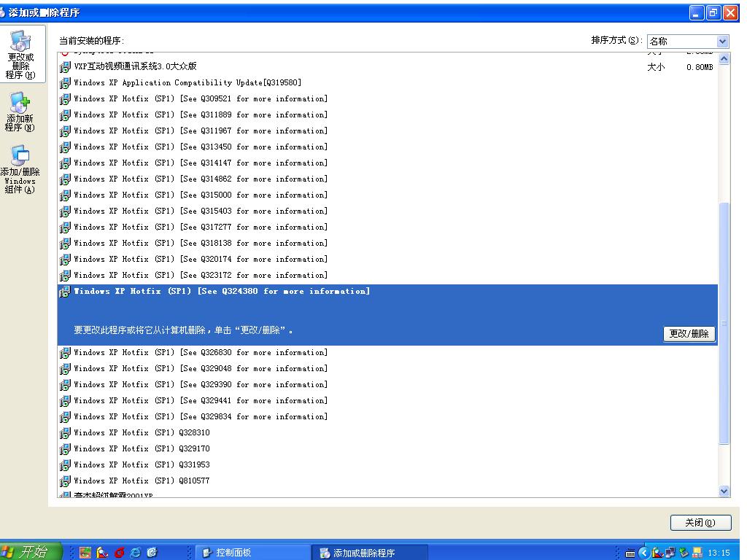Select the 添加或删除程序 taskbar button
The width and height of the screenshot is (747, 560).
tap(369, 553)
